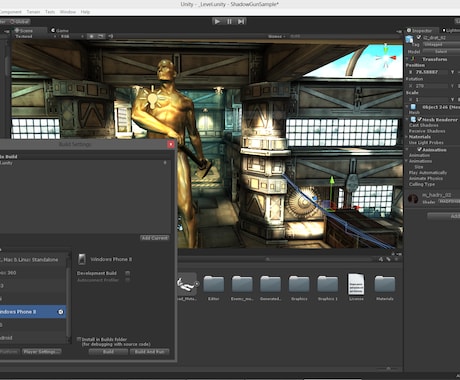This screenshot has height=380, width=460.
Task: Toggle the scene overlay image icon
Action: (101, 36)
